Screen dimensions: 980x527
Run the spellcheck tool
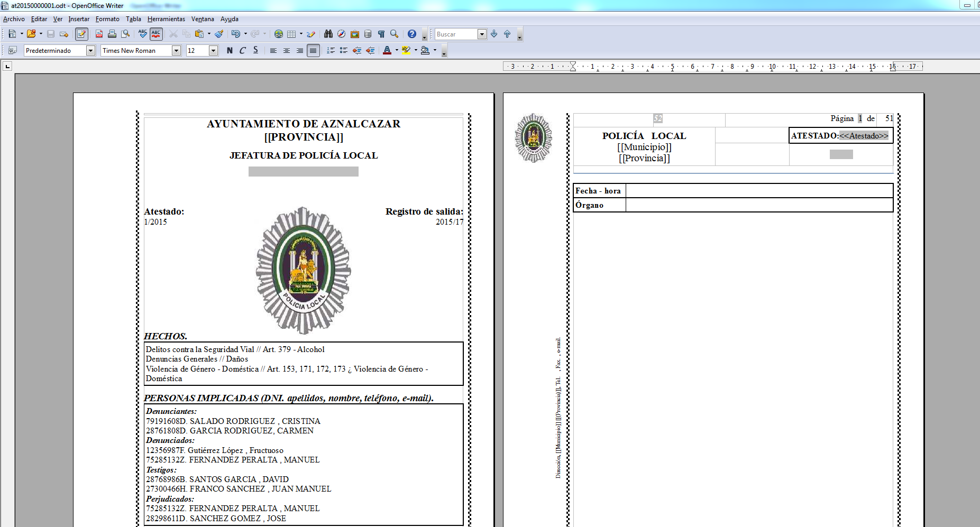click(142, 34)
